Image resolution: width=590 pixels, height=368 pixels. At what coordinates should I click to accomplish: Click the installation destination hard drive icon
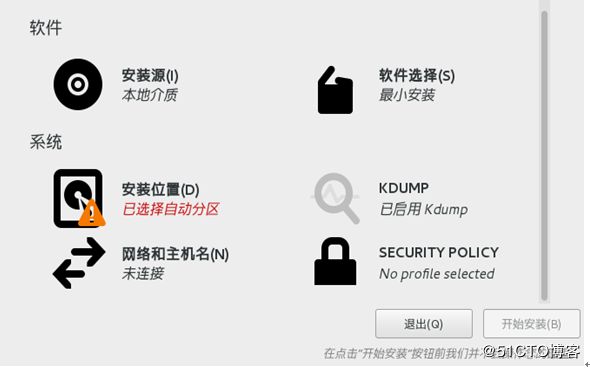pos(78,198)
